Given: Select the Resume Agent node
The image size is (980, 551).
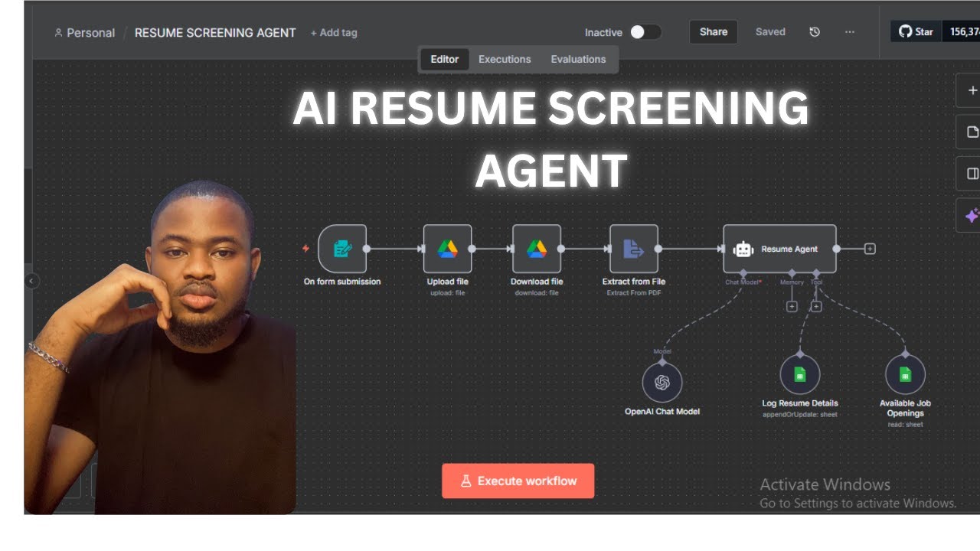Looking at the screenshot, I should pyautogui.click(x=779, y=249).
